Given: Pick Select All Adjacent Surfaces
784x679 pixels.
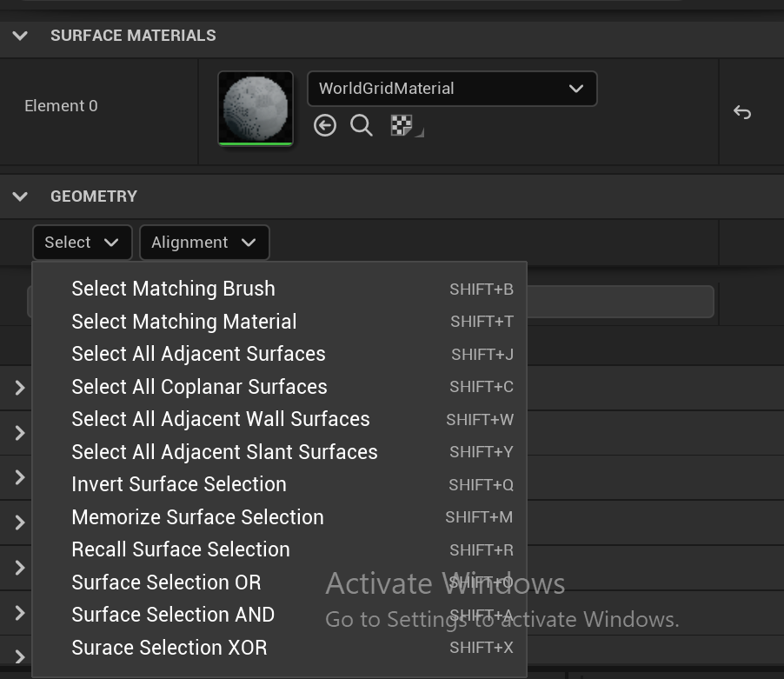Looking at the screenshot, I should point(198,354).
